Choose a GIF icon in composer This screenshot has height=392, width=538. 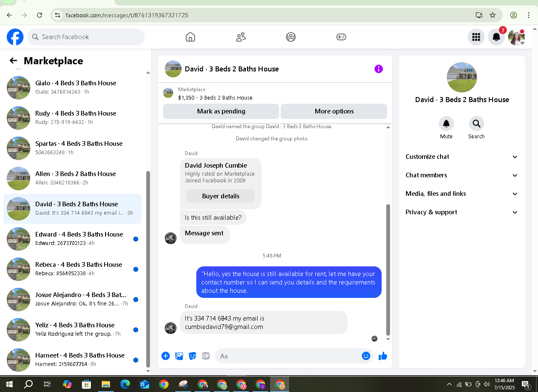(206, 356)
